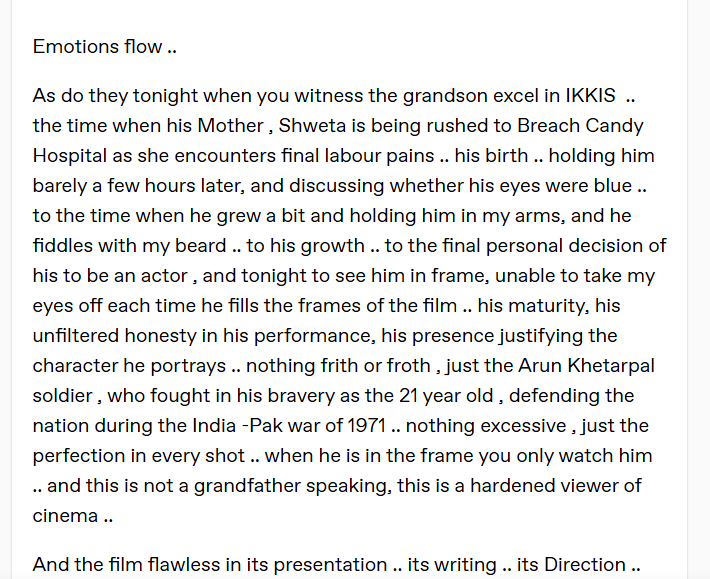Click the 'Breach Candy' text
This screenshot has height=579, width=710.
point(580,126)
